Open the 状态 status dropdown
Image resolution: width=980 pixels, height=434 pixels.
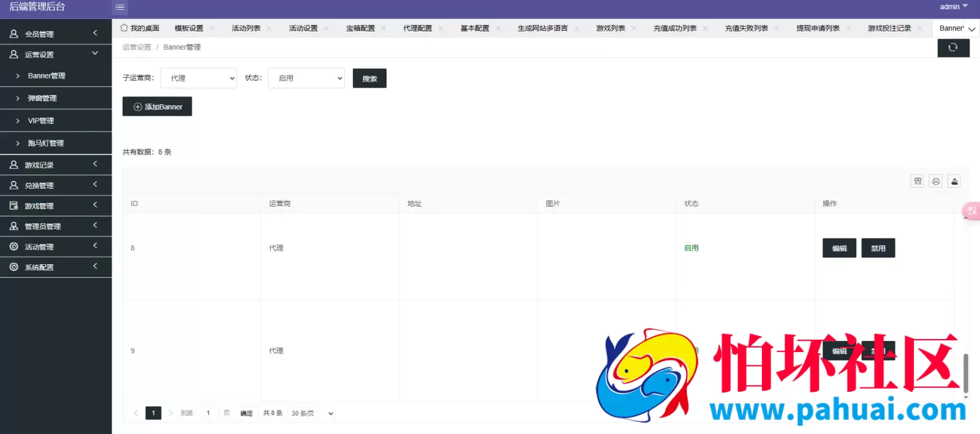click(x=306, y=78)
